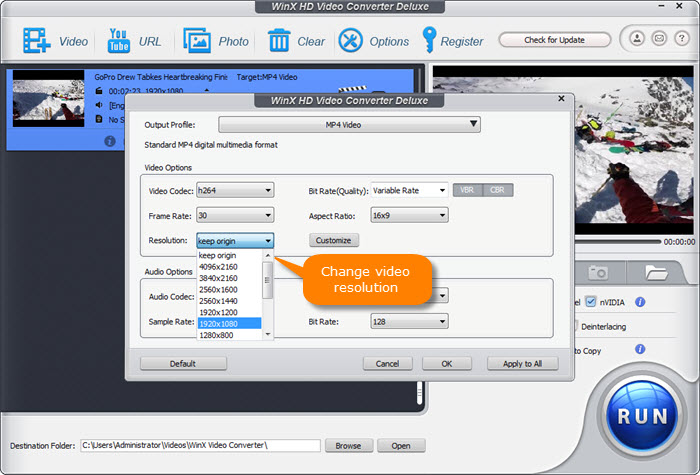The height and width of the screenshot is (475, 700).
Task: Open the Variable Rate quality dropdown
Action: pos(409,190)
